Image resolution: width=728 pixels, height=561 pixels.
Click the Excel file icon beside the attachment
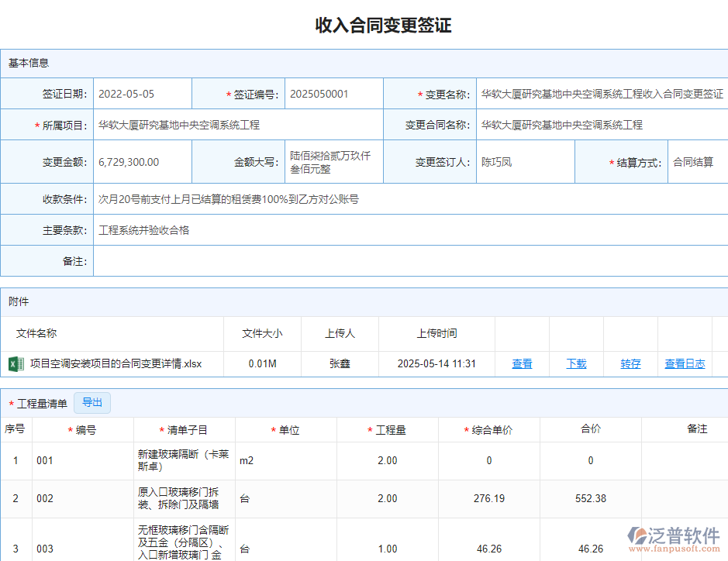[x=15, y=363]
